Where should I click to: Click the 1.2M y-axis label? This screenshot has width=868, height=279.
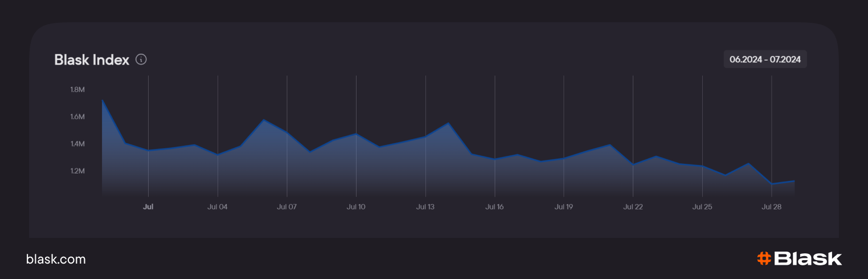click(x=77, y=171)
